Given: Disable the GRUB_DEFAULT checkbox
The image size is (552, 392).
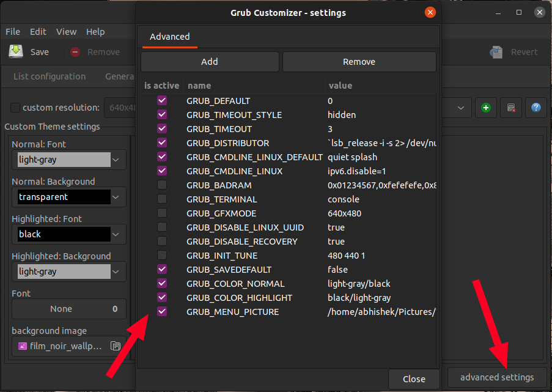Looking at the screenshot, I should coord(162,101).
